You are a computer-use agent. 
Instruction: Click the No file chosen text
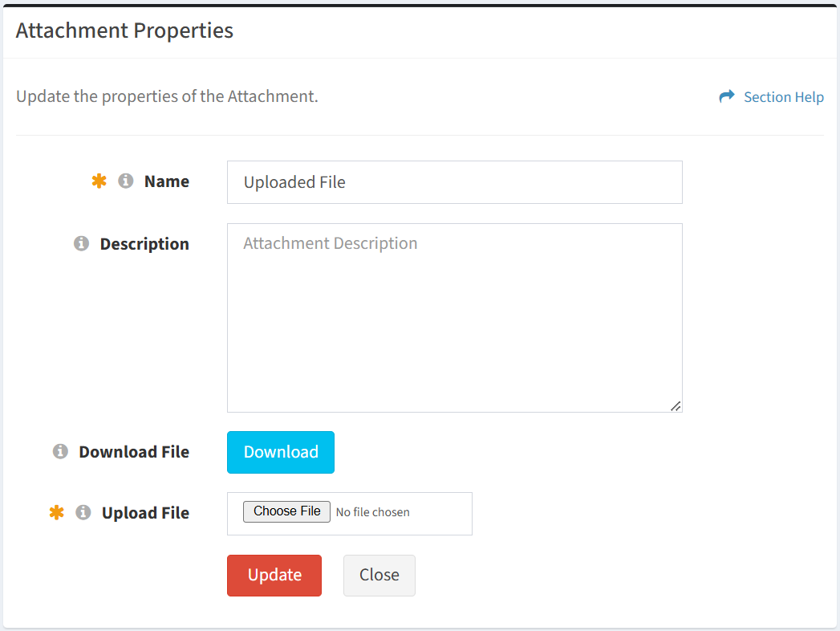[x=373, y=512]
